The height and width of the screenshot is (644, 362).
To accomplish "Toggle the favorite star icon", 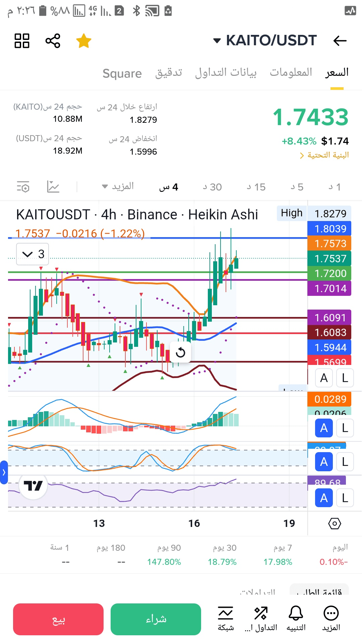I will coord(84,41).
